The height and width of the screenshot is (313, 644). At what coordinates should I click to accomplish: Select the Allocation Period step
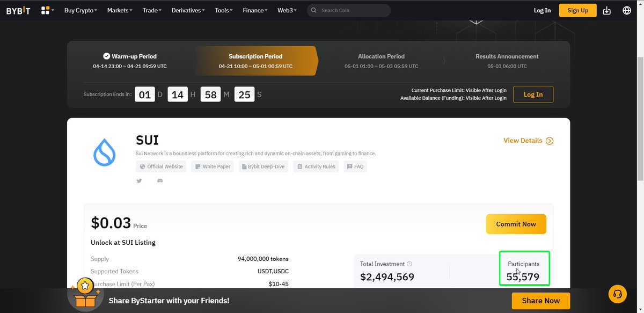[382, 61]
